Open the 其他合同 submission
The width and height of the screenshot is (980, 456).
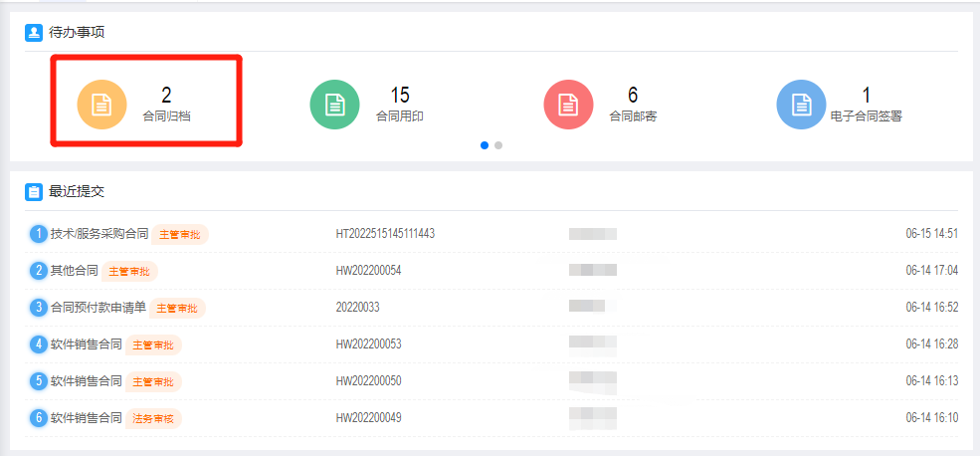(75, 271)
